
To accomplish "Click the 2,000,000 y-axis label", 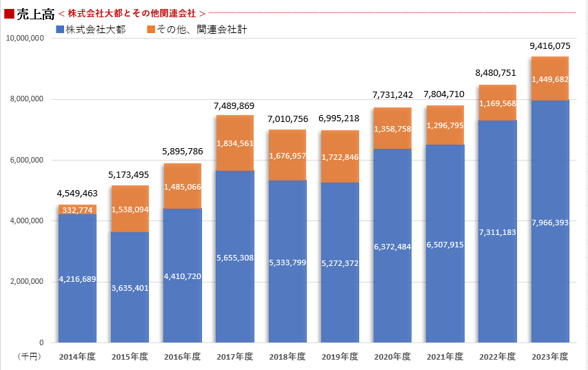I will 27,282.
